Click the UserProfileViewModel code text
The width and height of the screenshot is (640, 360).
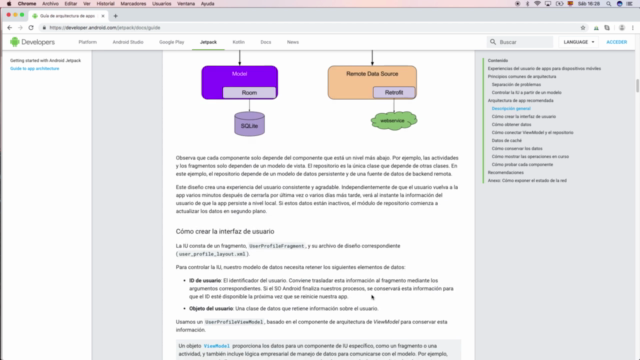(x=234, y=322)
